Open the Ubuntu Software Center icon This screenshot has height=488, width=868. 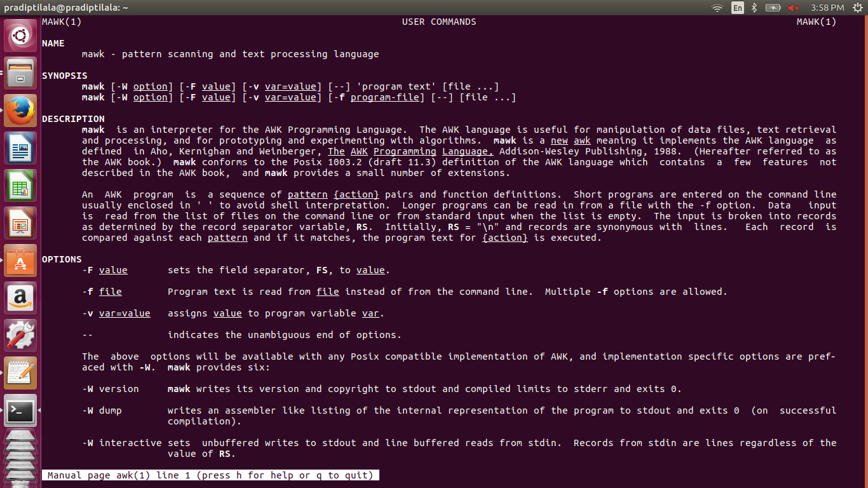(20, 261)
